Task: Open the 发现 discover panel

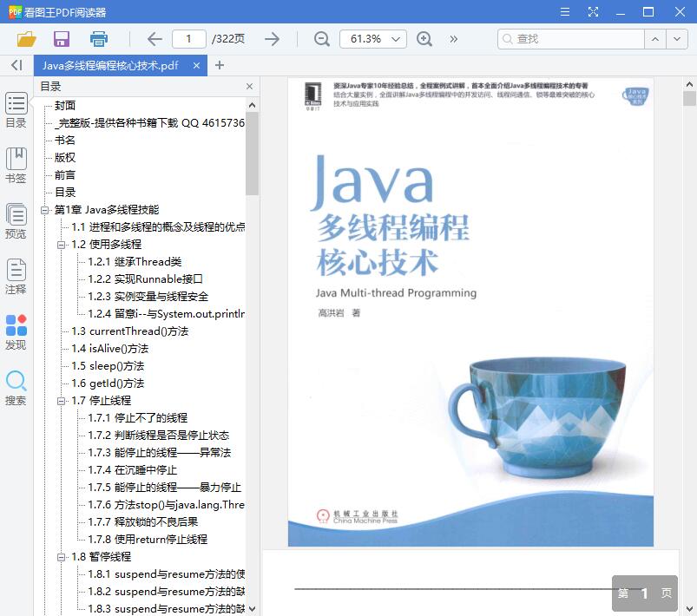Action: 16,332
